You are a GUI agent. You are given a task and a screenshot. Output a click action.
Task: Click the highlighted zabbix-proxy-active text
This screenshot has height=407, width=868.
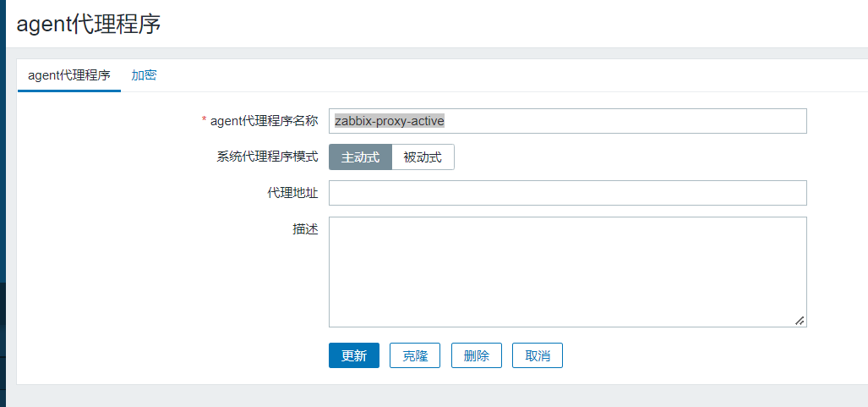pos(390,121)
